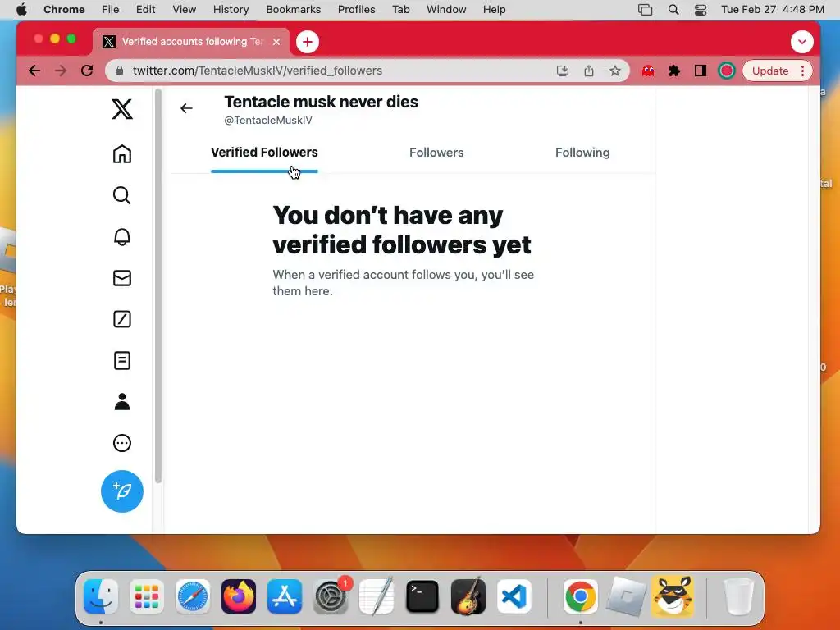Launch Safari from the dock
The height and width of the screenshot is (630, 840).
click(x=192, y=596)
